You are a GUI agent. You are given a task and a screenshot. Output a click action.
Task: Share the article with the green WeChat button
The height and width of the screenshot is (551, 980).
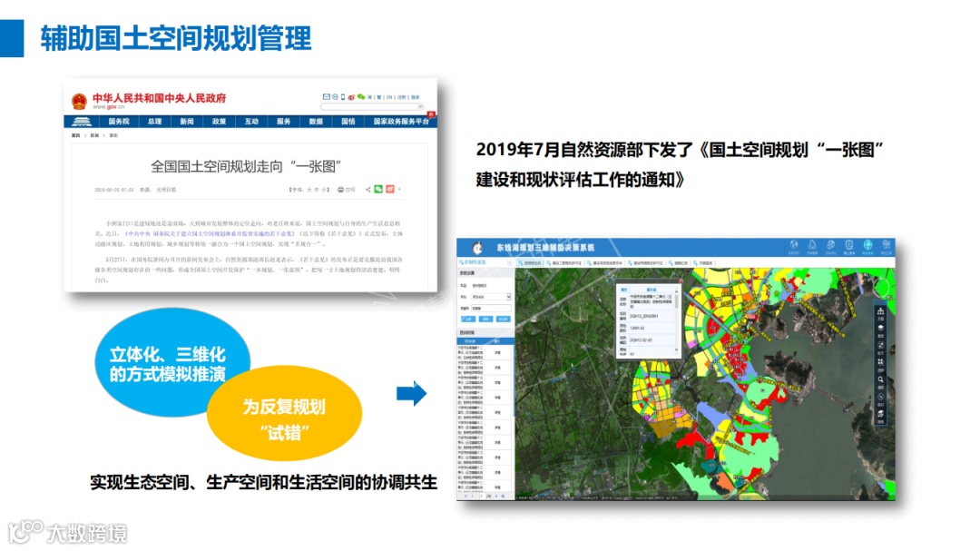click(x=378, y=189)
